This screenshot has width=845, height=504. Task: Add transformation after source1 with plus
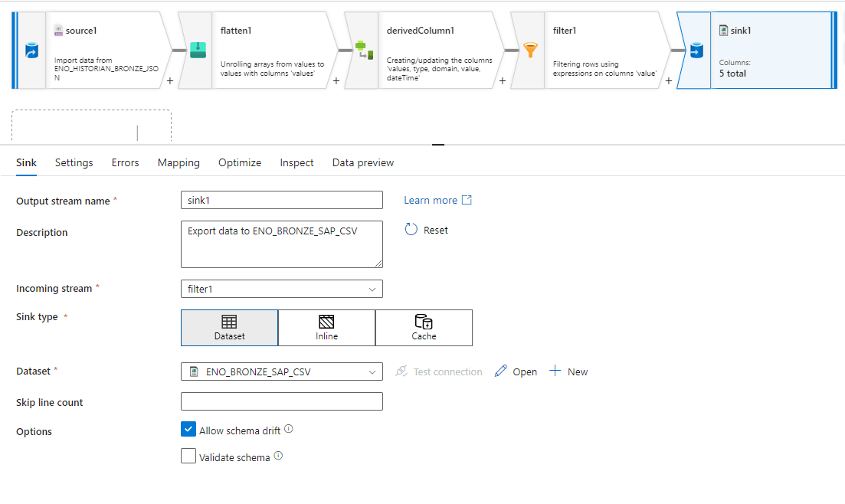[x=169, y=80]
